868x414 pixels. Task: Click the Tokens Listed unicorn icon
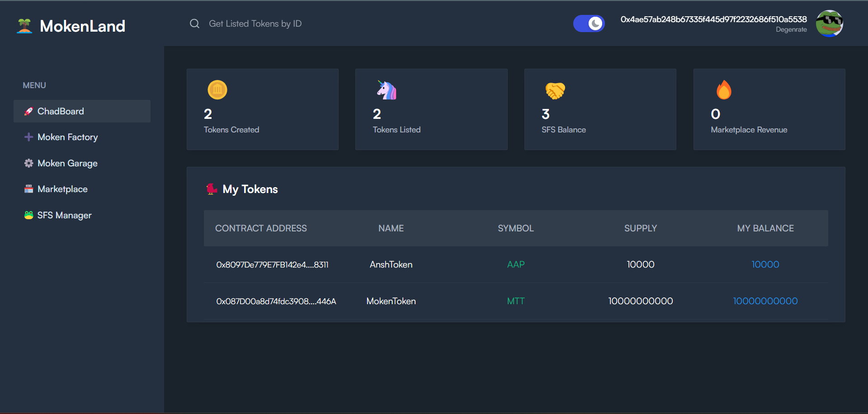387,90
